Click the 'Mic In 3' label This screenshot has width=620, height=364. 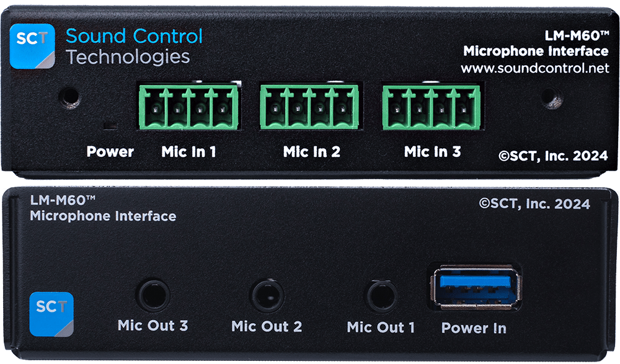click(432, 151)
